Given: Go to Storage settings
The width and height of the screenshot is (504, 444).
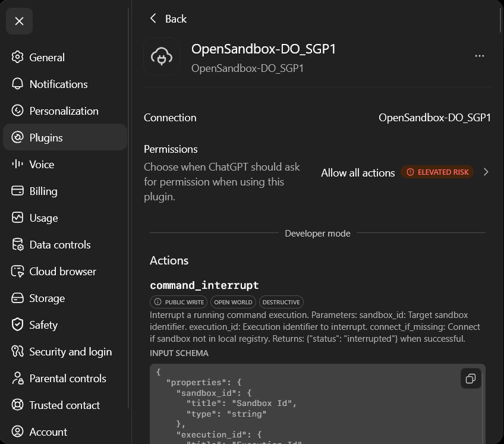Looking at the screenshot, I should click(65, 298).
